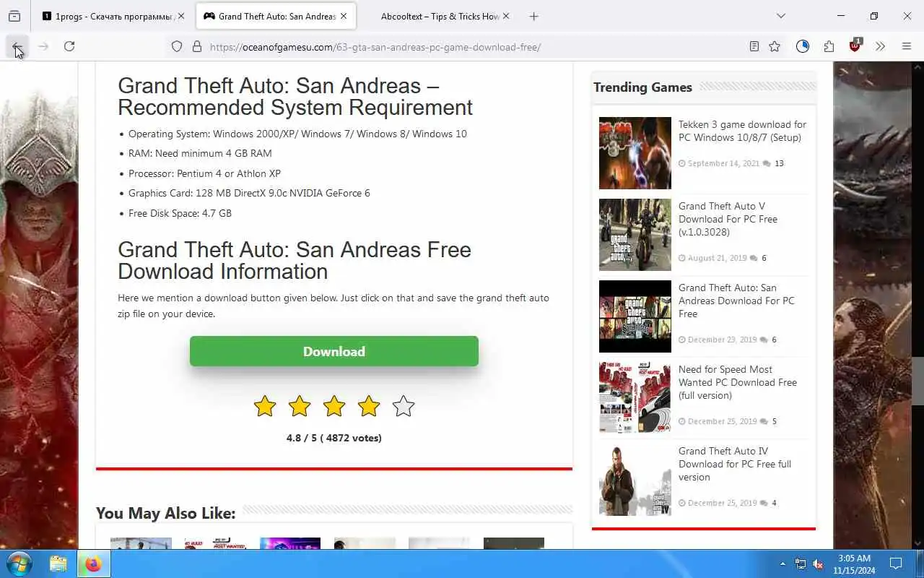Viewport: 924px width, 578px height.
Task: Reload the current page
Action: (69, 46)
